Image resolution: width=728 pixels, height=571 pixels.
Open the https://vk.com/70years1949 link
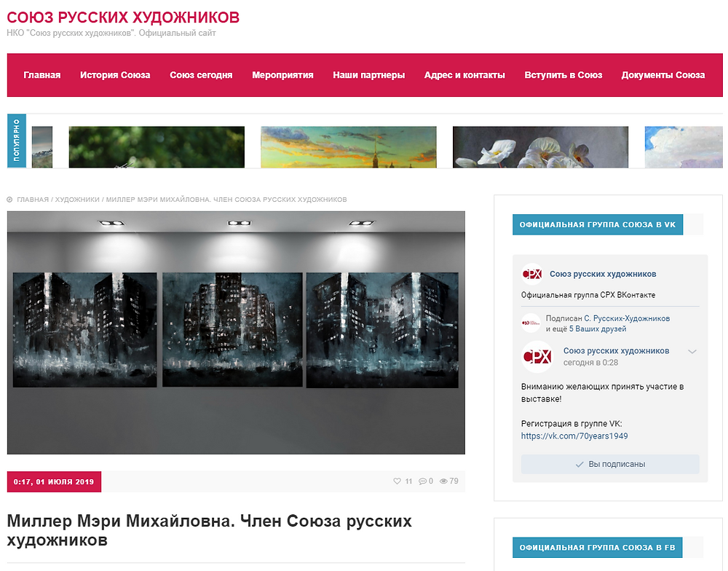pyautogui.click(x=574, y=436)
